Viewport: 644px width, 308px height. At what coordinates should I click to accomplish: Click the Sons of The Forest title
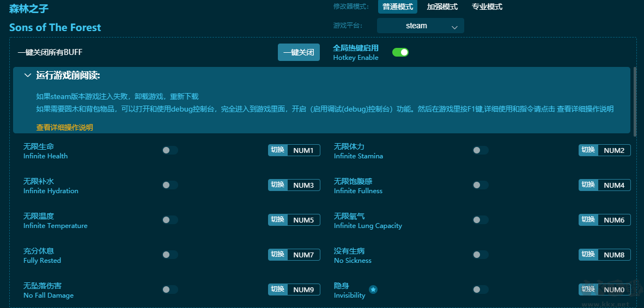[55, 27]
